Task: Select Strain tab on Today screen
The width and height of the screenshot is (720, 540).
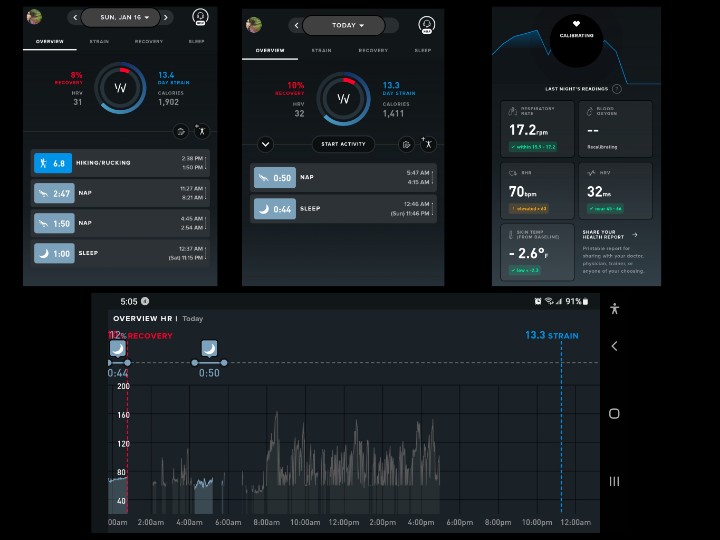Action: tap(321, 51)
